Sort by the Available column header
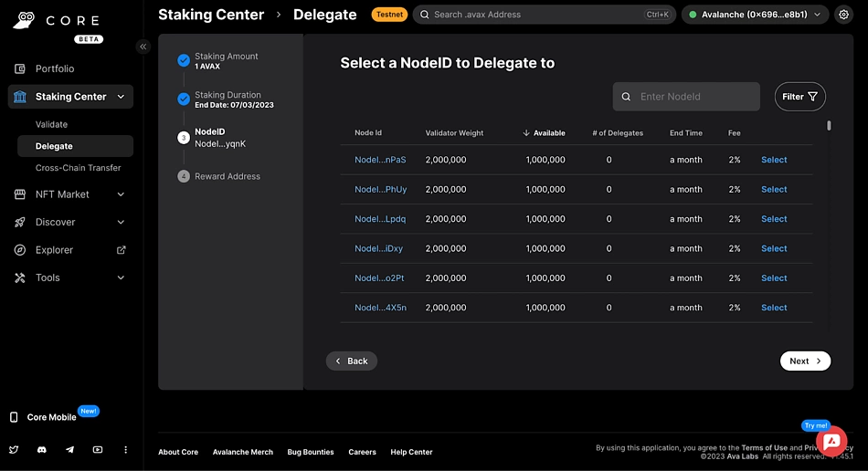868x471 pixels. point(548,133)
